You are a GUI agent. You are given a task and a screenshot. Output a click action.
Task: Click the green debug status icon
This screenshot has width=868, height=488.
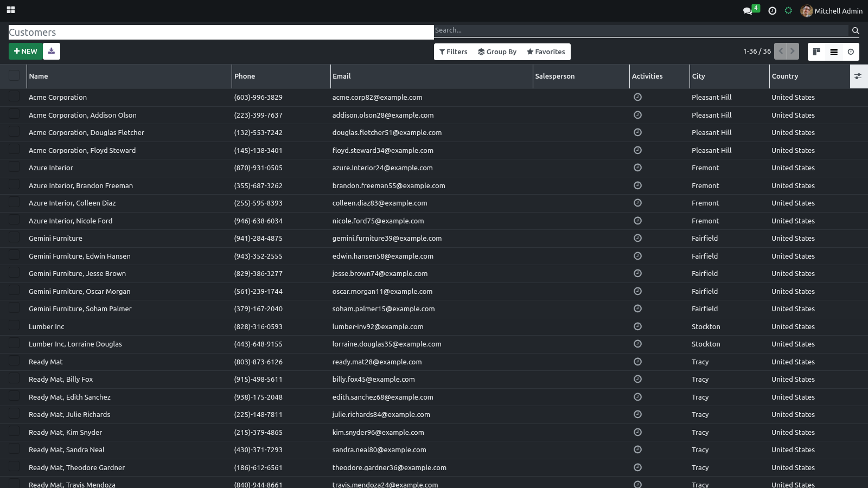(x=789, y=11)
